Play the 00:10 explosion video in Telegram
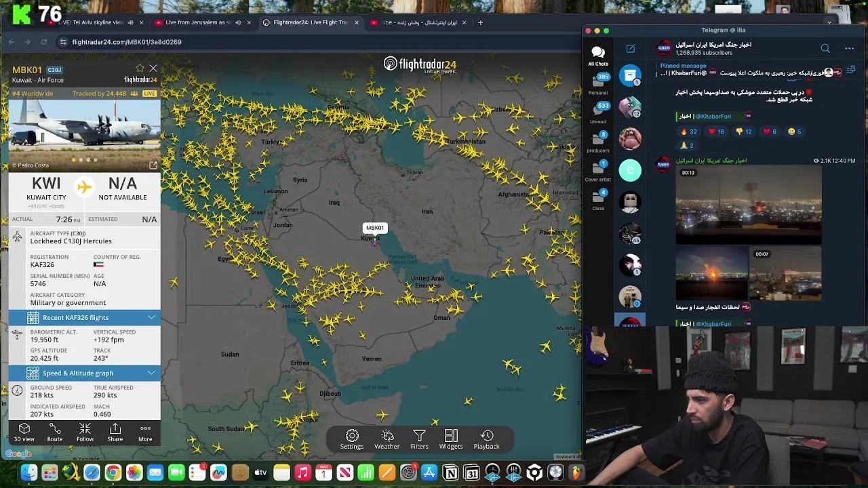 click(x=749, y=206)
